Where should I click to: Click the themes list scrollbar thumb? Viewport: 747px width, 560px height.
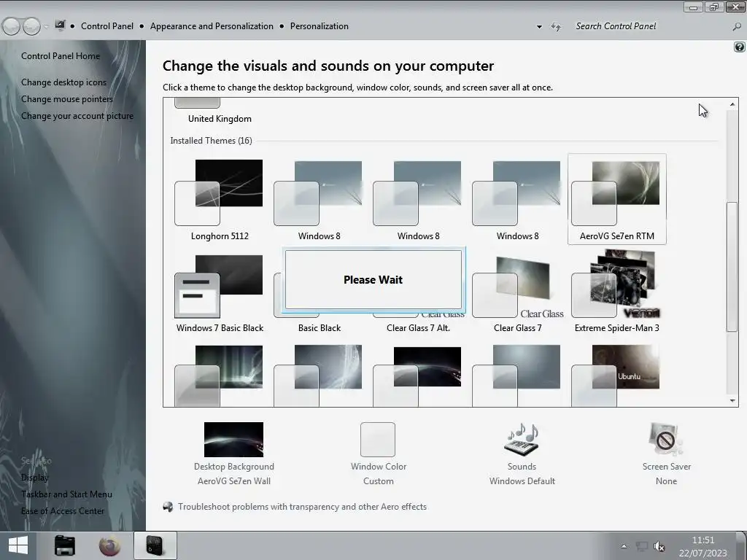pyautogui.click(x=732, y=267)
